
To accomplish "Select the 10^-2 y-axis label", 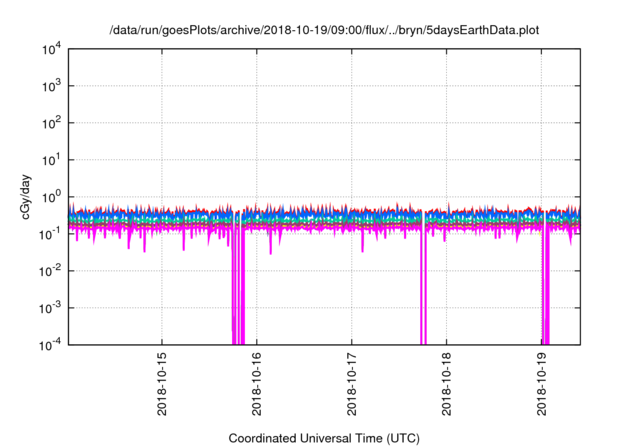I will tap(50, 271).
